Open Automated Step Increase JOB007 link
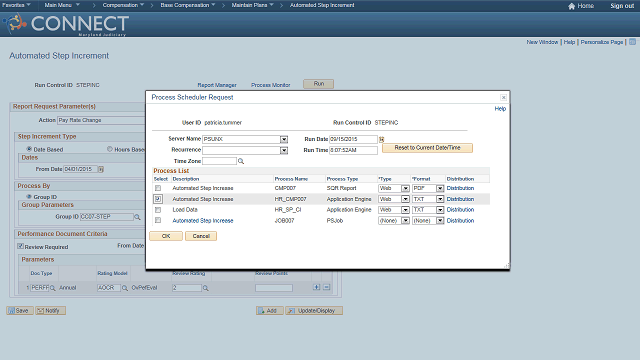640x360 pixels. coord(203,220)
